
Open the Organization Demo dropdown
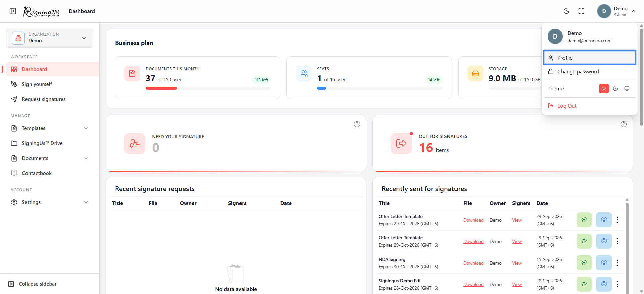[50, 38]
